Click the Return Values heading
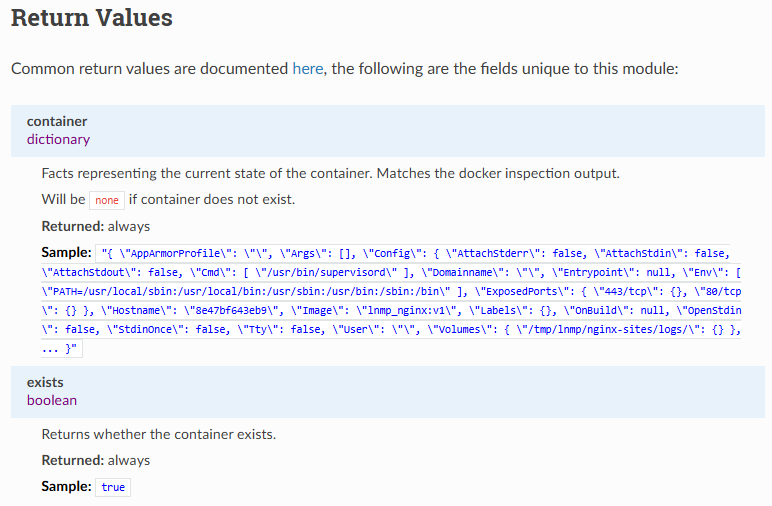The height and width of the screenshot is (506, 772). coord(92,18)
